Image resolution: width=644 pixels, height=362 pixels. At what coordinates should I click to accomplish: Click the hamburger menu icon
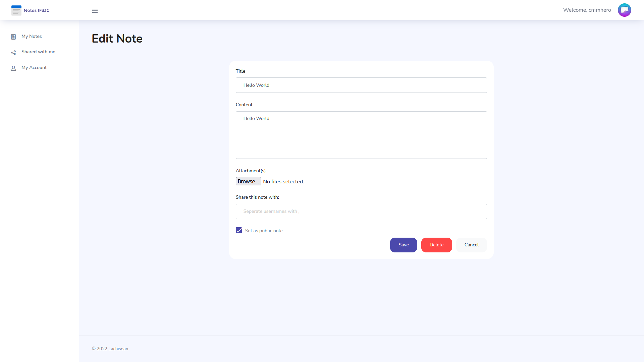tap(94, 10)
